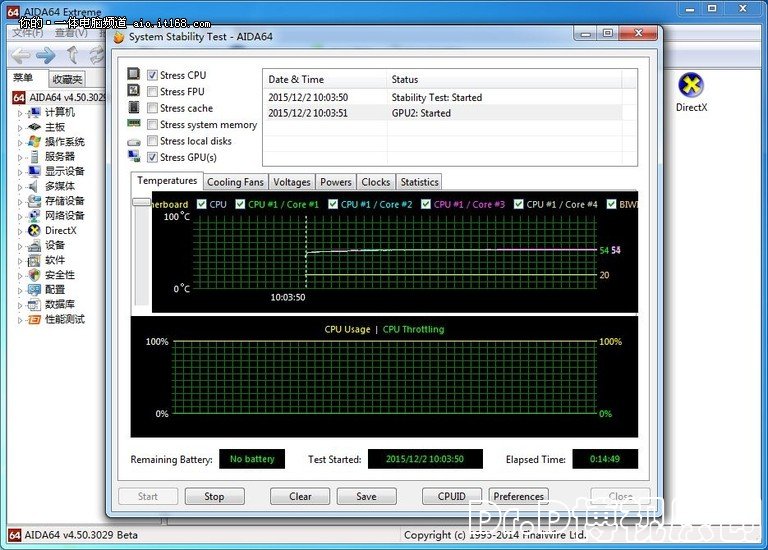Enable the Stress FPU checkbox

coord(152,92)
